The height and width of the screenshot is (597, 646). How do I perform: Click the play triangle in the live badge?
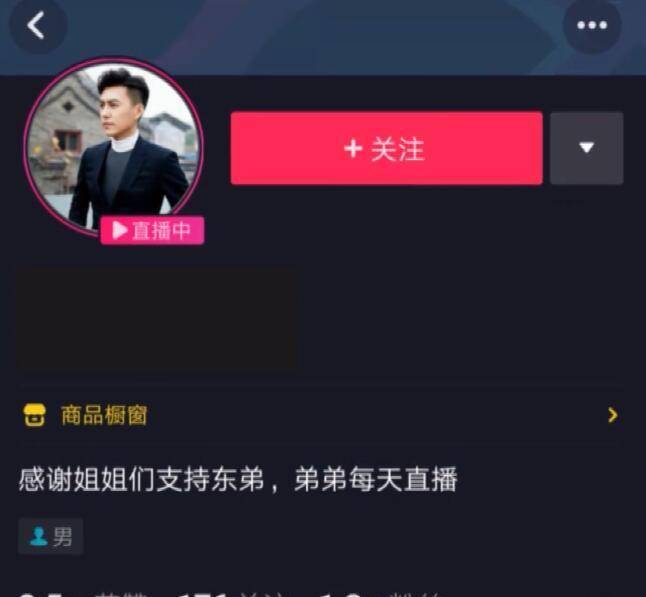click(x=119, y=230)
